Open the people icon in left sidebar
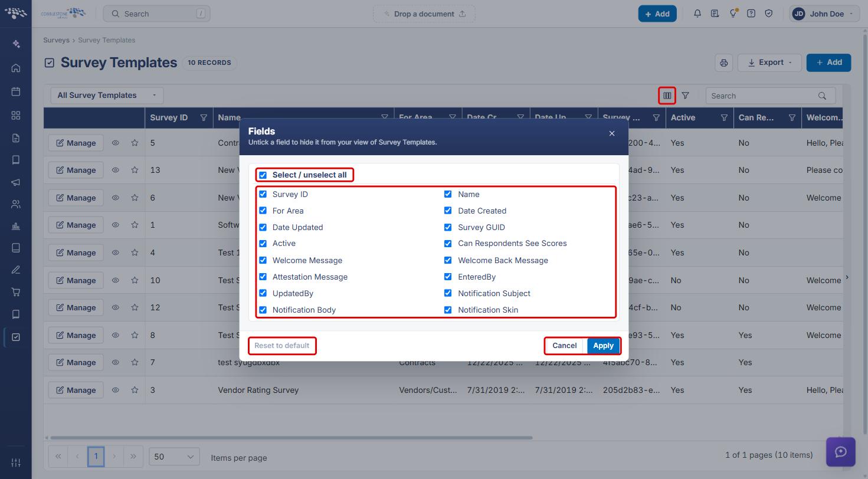This screenshot has height=479, width=868. click(x=16, y=205)
